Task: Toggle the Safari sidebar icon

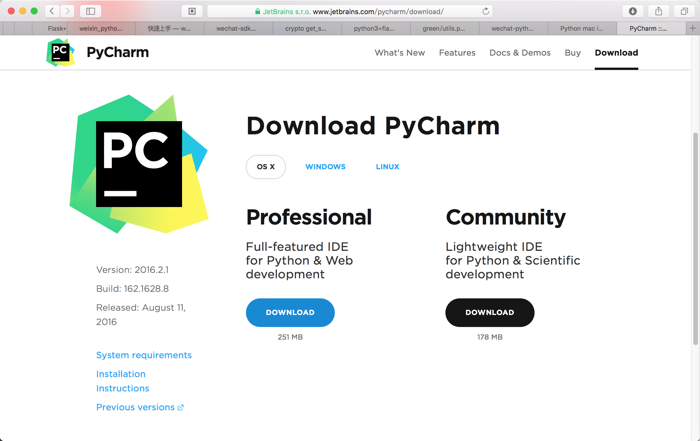Action: (90, 11)
